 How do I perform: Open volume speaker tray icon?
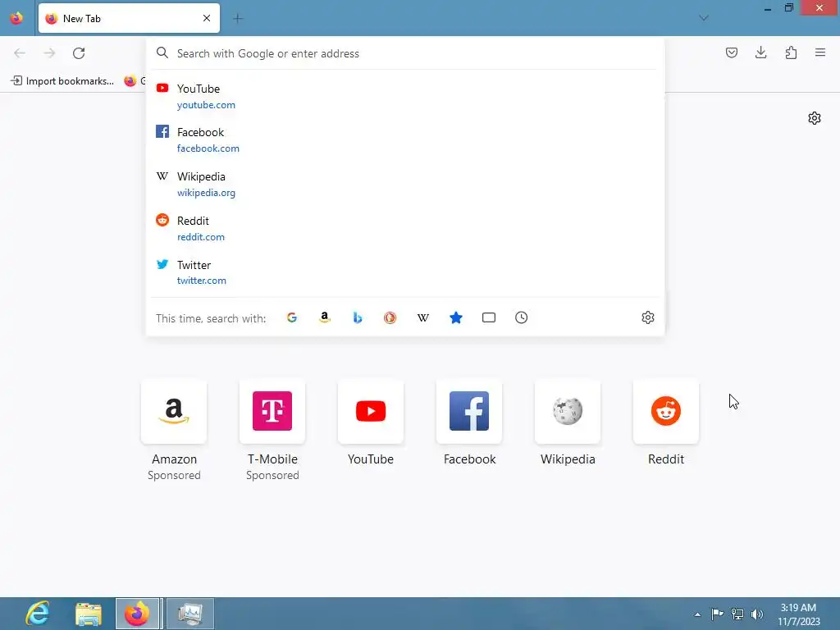757,614
